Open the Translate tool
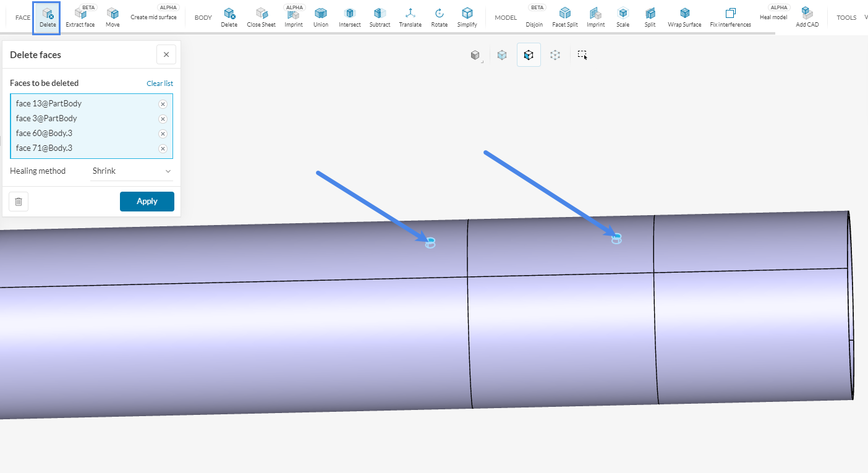Viewport: 868px width, 473px height. [410, 17]
